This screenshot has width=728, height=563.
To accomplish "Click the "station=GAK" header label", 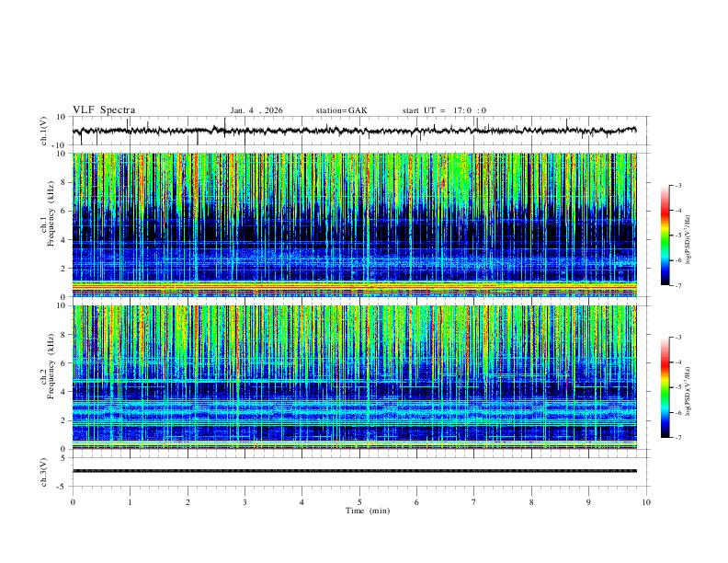I will pos(341,110).
